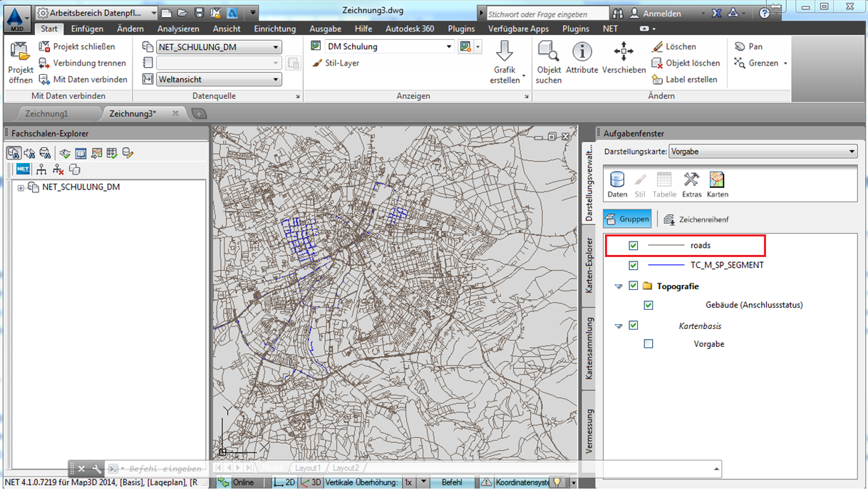Click the Projekt öffnen icon
This screenshot has height=490, width=868.
click(x=21, y=63)
